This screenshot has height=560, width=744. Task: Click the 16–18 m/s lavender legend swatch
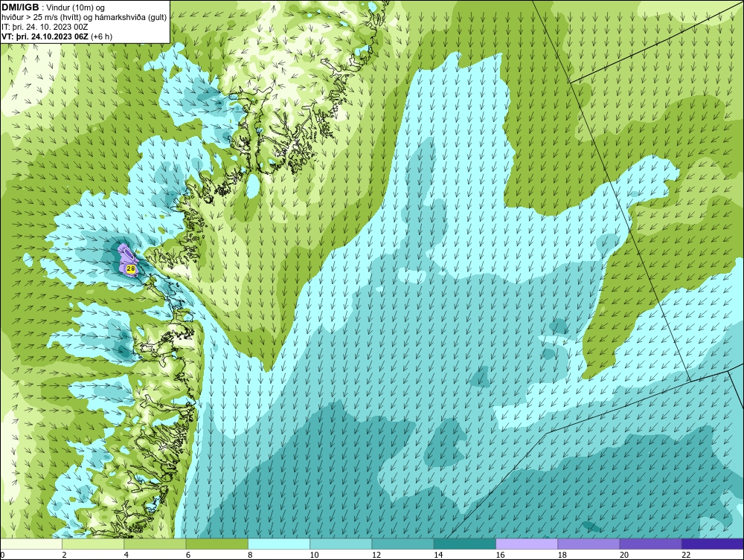pos(527,544)
